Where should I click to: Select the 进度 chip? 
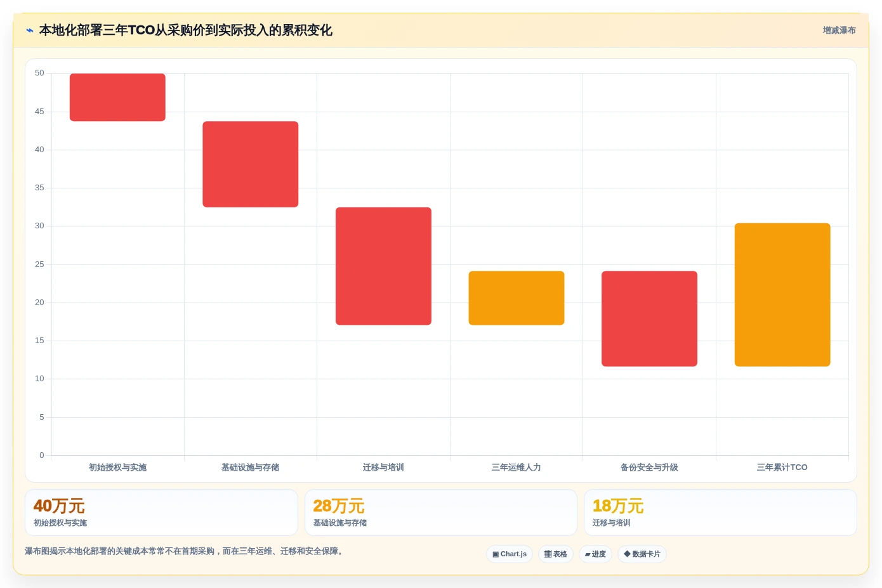[x=595, y=554]
